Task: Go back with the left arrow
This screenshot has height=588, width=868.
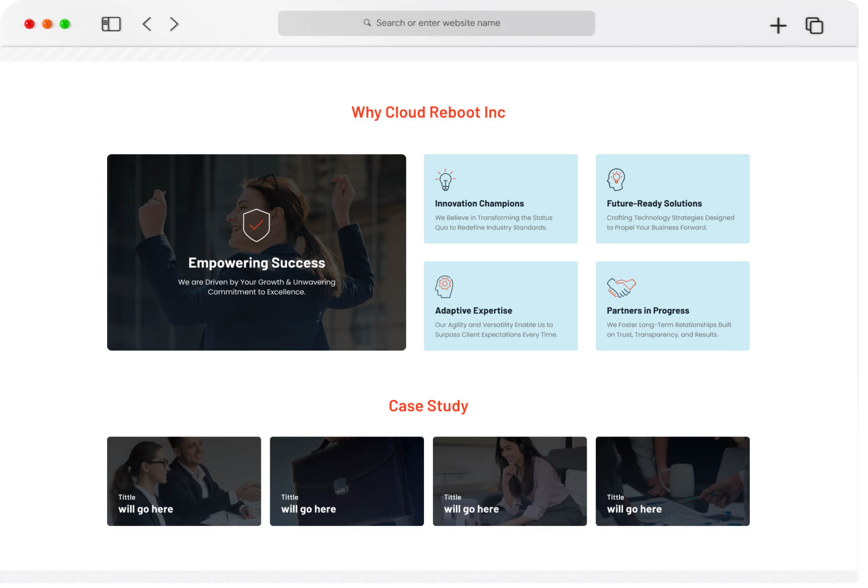Action: tap(147, 24)
